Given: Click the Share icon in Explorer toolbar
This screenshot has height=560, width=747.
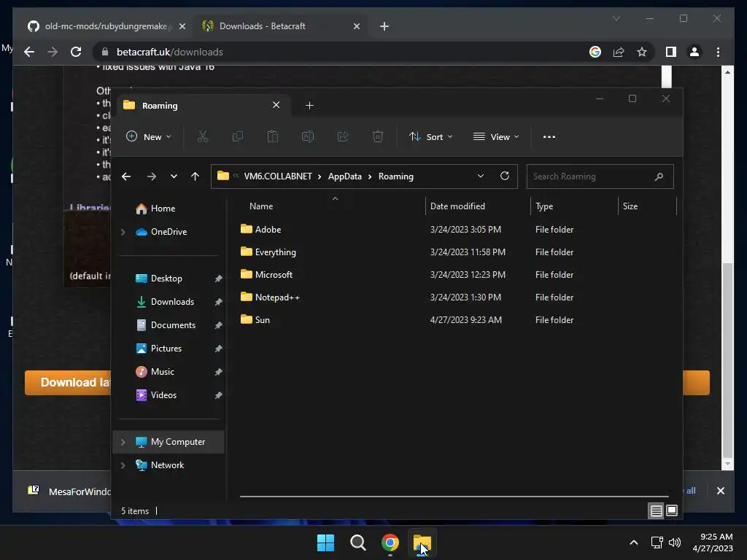Looking at the screenshot, I should (x=343, y=136).
